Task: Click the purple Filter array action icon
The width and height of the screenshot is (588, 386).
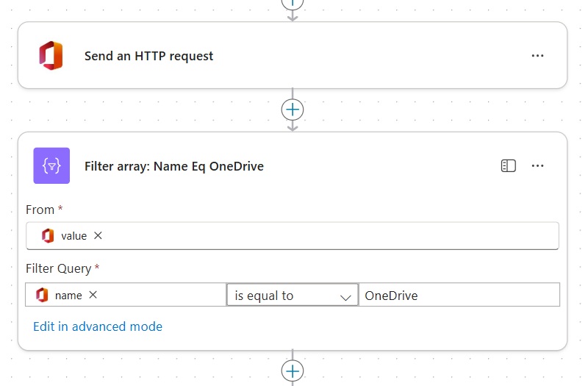Action: point(51,166)
